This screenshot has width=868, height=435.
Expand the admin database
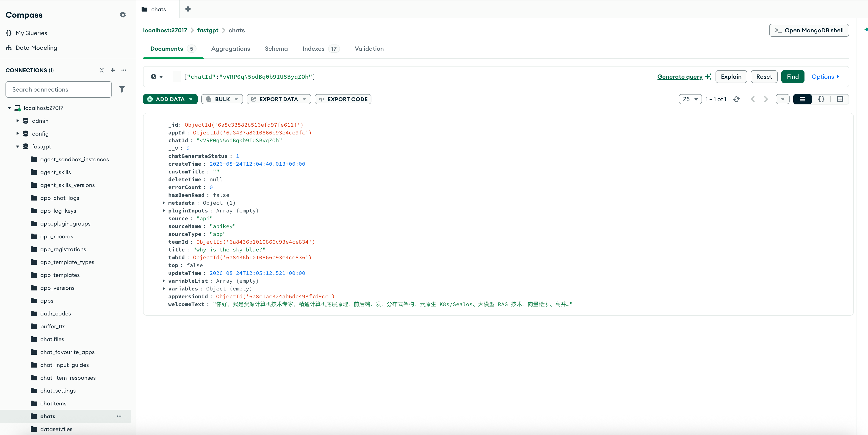click(x=17, y=121)
